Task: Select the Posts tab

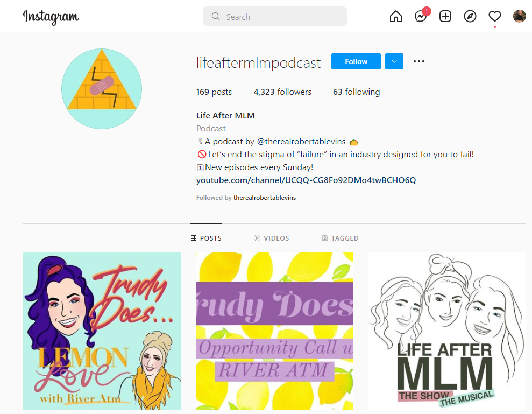Action: pyautogui.click(x=206, y=238)
